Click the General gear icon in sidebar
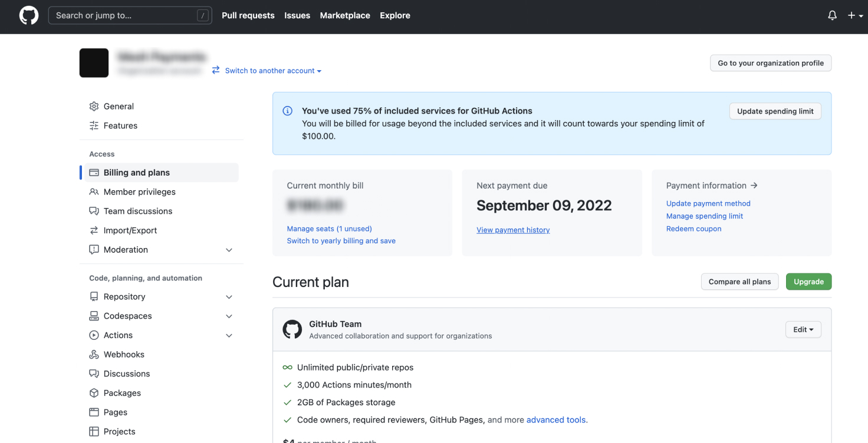868x443 pixels. click(94, 107)
